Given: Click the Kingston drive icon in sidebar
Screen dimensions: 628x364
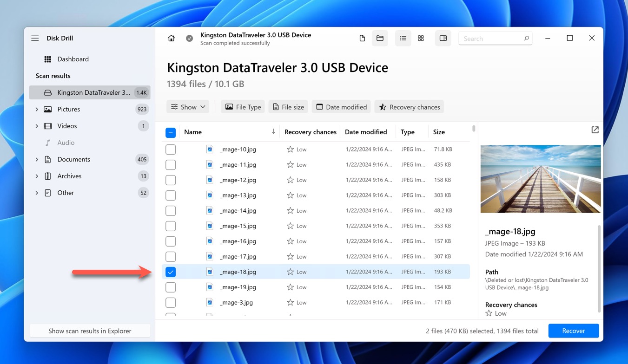Looking at the screenshot, I should (x=47, y=92).
